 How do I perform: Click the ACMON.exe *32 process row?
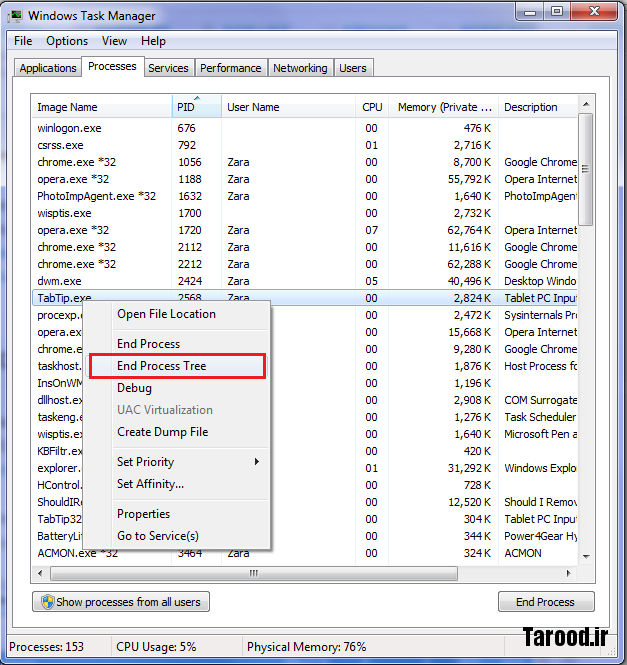click(305, 553)
